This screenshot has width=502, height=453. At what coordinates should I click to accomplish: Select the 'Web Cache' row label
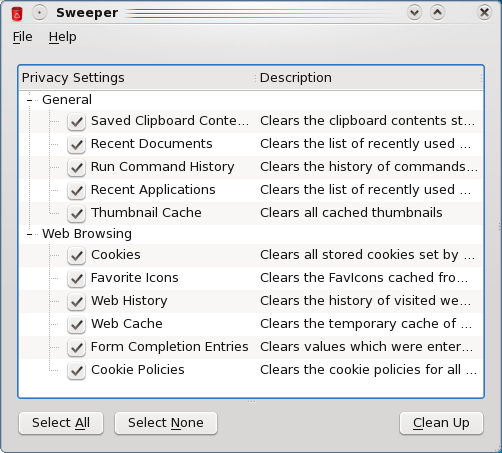pyautogui.click(x=127, y=324)
